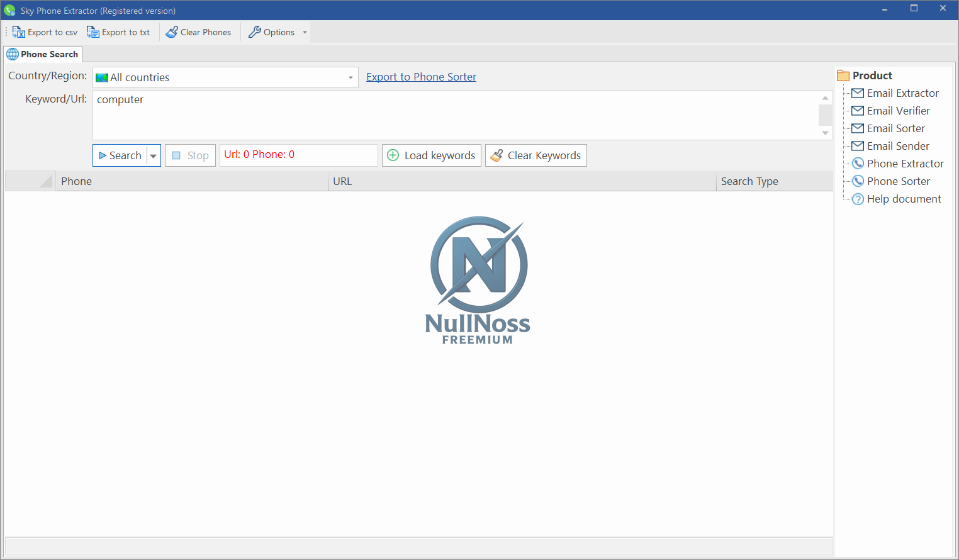Open the Search button dropdown arrow
Screen dimensions: 959x560
coord(154,155)
